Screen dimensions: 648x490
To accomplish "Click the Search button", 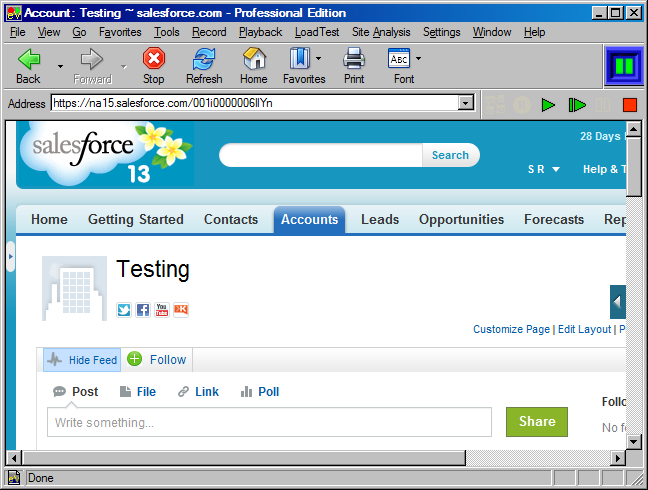I will point(450,155).
